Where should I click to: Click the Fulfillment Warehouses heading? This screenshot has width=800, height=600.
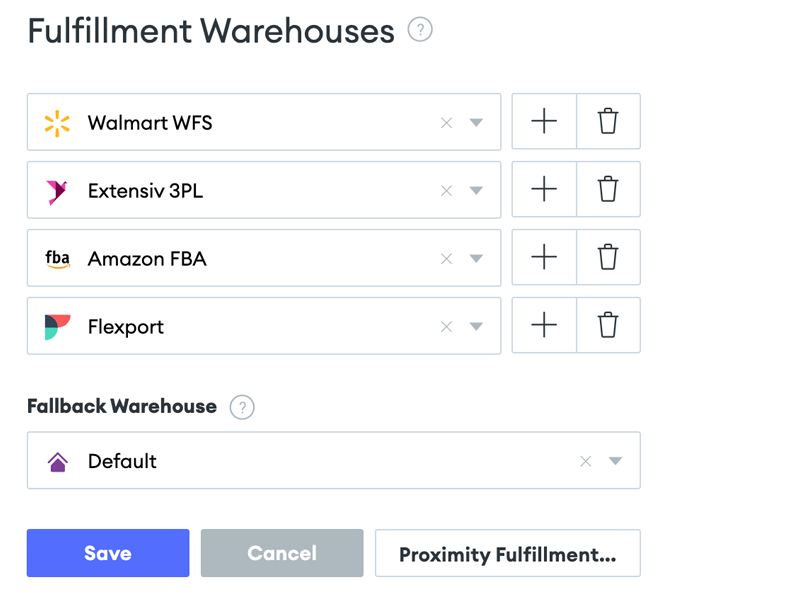tap(211, 31)
